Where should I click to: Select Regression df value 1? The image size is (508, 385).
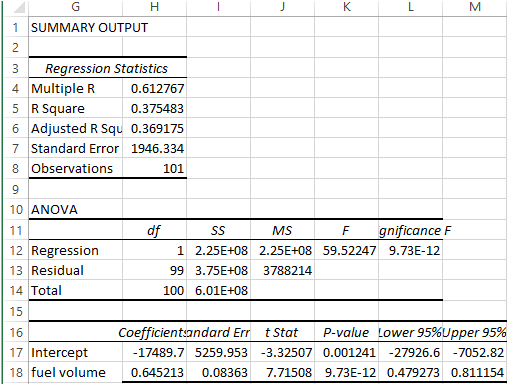(154, 250)
